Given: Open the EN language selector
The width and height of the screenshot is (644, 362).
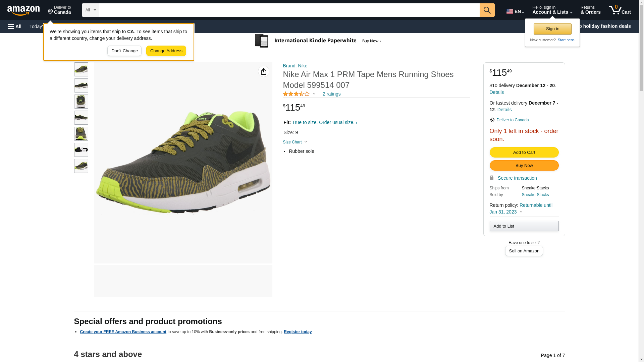Looking at the screenshot, I should (x=515, y=11).
